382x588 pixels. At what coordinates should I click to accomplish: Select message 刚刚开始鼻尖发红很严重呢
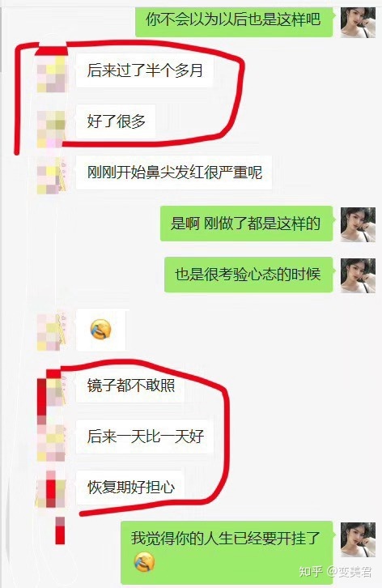point(174,173)
